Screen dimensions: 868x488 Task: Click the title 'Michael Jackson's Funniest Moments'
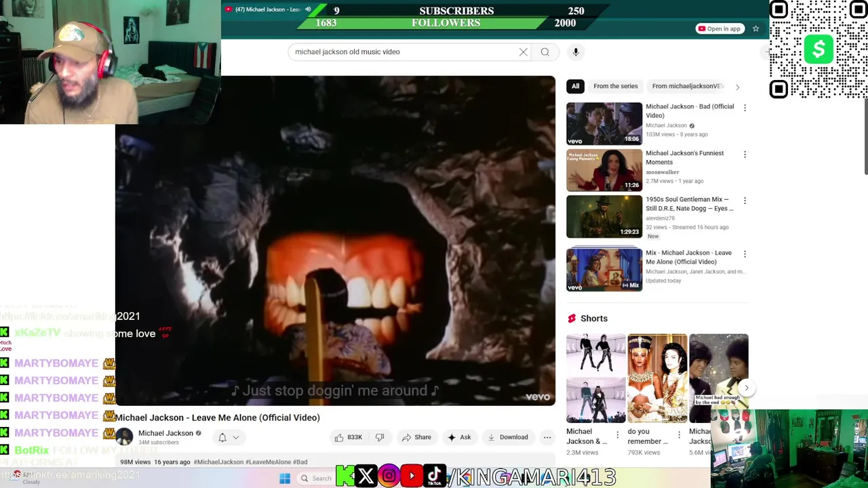click(x=684, y=158)
